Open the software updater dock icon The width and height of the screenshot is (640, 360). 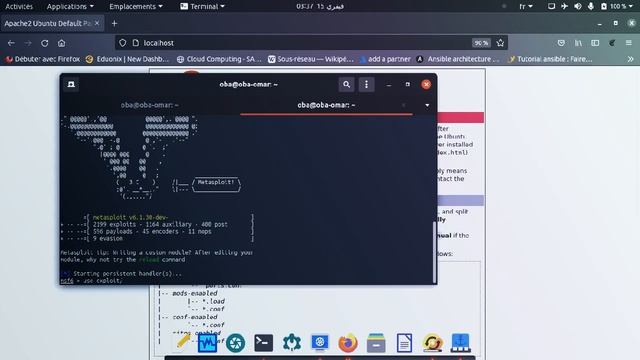coord(433,343)
